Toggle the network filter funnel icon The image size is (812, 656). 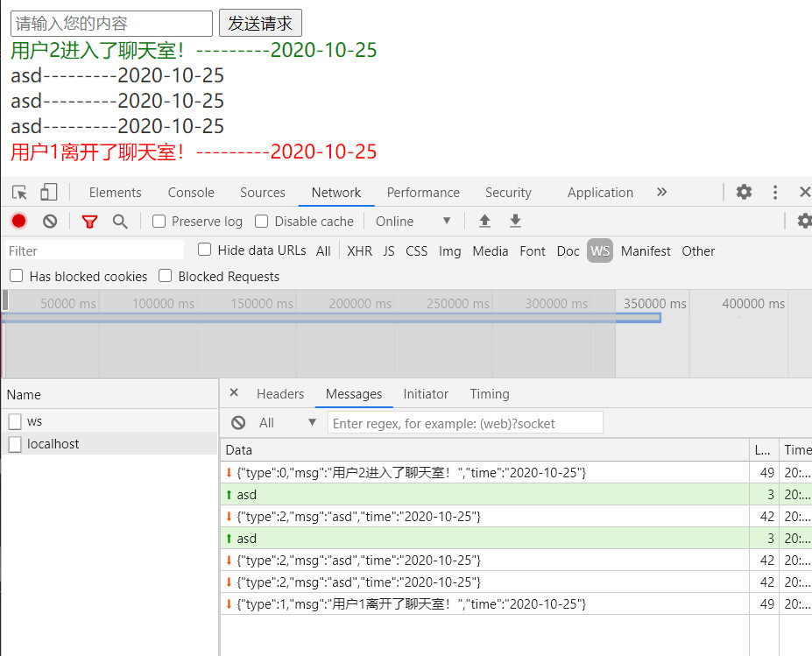pos(89,221)
